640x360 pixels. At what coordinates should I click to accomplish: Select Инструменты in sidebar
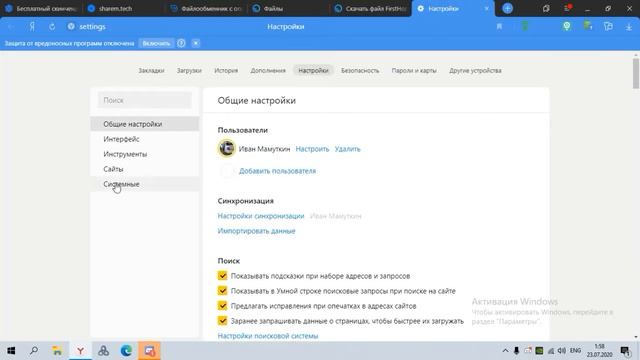(144, 154)
